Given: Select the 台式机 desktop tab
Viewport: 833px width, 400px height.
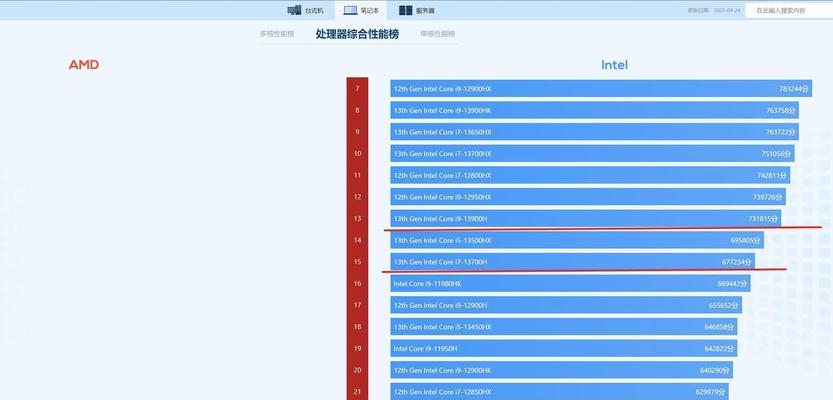Looking at the screenshot, I should click(305, 11).
